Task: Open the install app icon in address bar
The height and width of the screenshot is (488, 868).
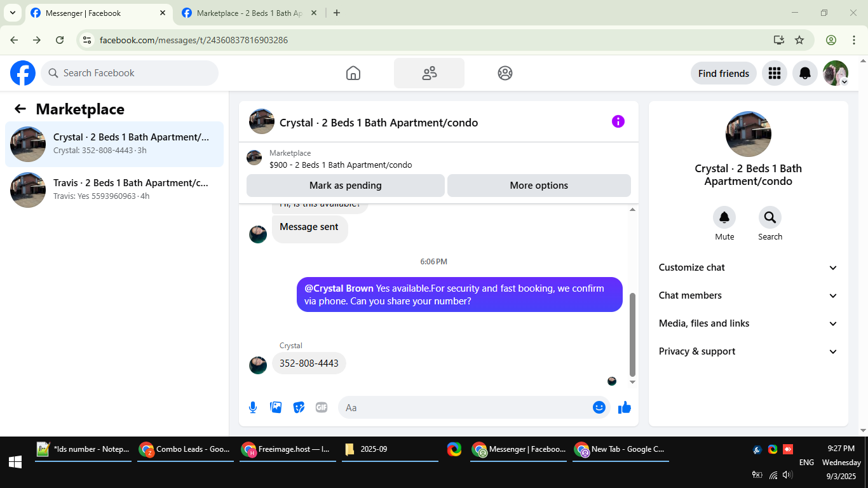Action: [x=779, y=40]
